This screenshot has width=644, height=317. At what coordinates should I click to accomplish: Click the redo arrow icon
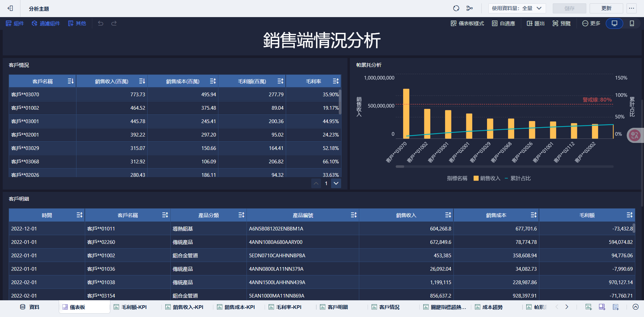pyautogui.click(x=114, y=23)
